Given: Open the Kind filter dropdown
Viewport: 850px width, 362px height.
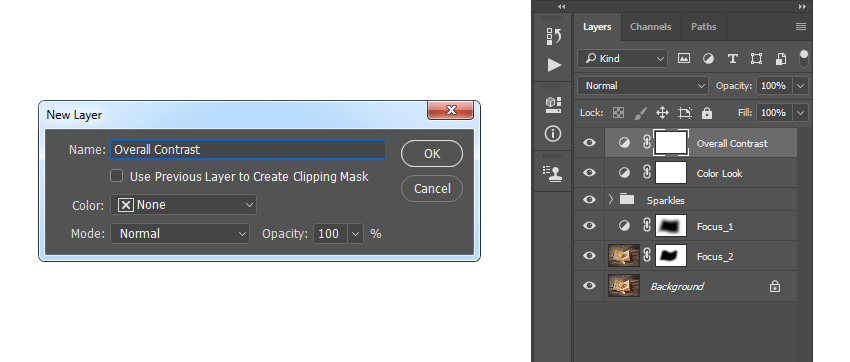Looking at the screenshot, I should [x=622, y=59].
